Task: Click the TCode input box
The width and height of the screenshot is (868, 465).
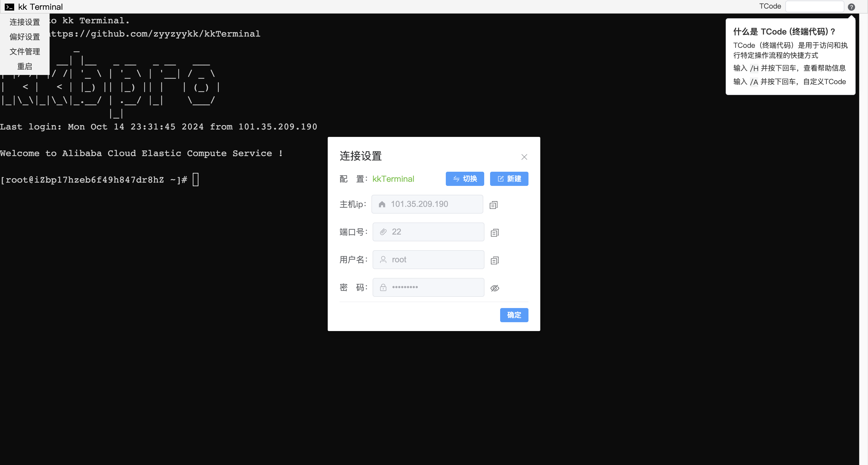Action: click(x=815, y=6)
